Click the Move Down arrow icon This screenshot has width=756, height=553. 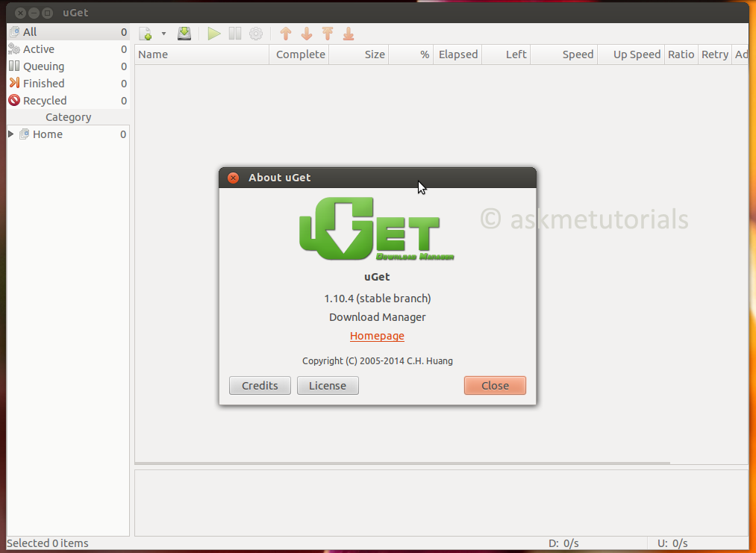[307, 34]
